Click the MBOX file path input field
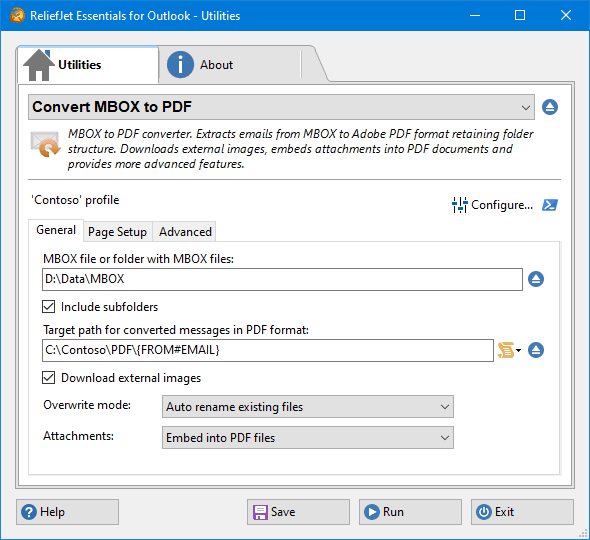590x540 pixels. point(282,279)
